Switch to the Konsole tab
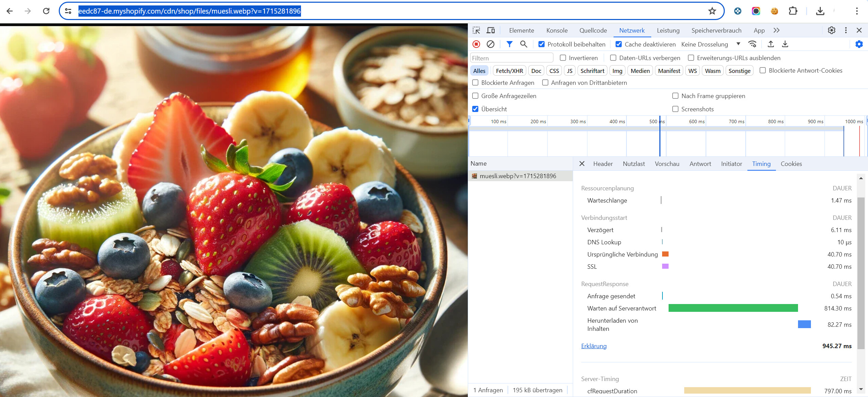 [x=557, y=31]
